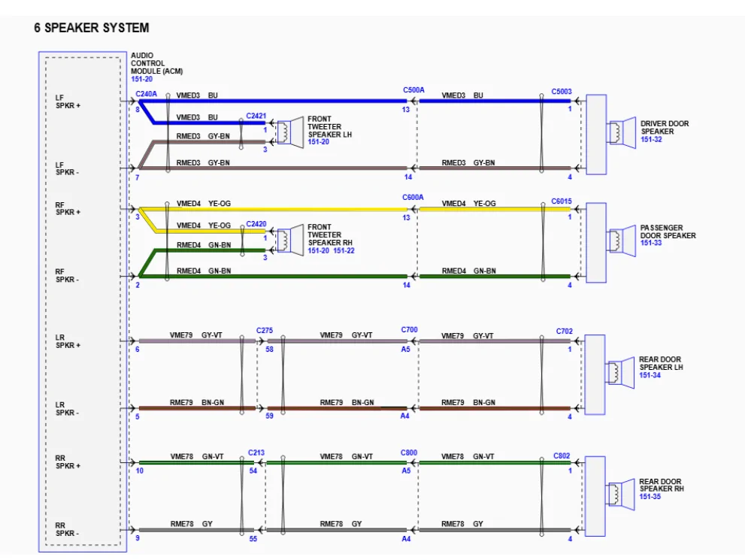The height and width of the screenshot is (560, 745).
Task: Click connector label C500A
Action: (x=413, y=90)
